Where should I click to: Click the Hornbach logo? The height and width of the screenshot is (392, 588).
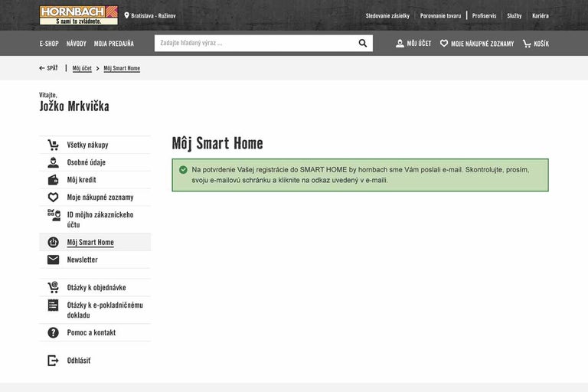pyautogui.click(x=79, y=15)
